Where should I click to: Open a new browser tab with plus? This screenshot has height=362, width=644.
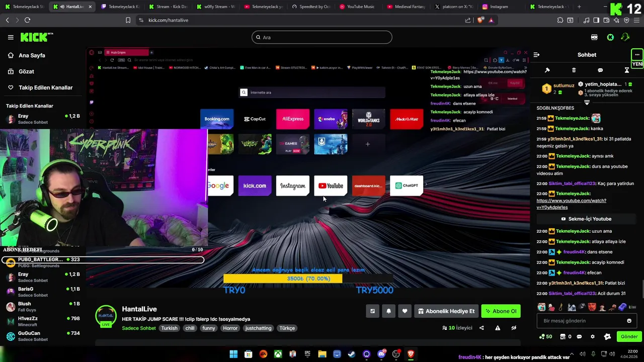click(x=579, y=7)
